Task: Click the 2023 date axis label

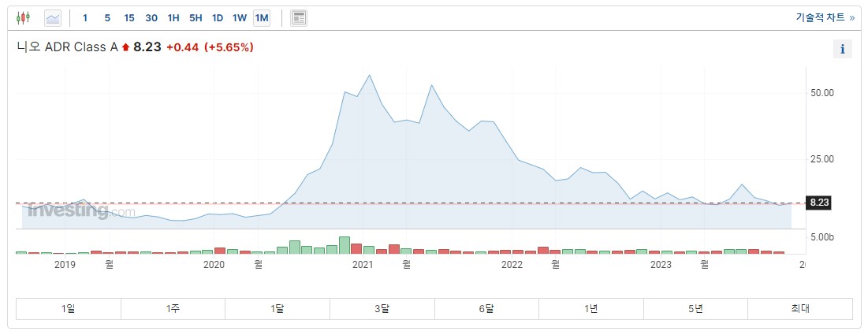Action: tap(661, 265)
